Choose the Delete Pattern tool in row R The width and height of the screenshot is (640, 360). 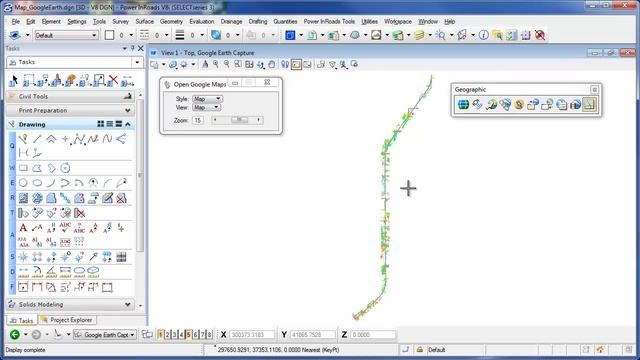pos(121,198)
